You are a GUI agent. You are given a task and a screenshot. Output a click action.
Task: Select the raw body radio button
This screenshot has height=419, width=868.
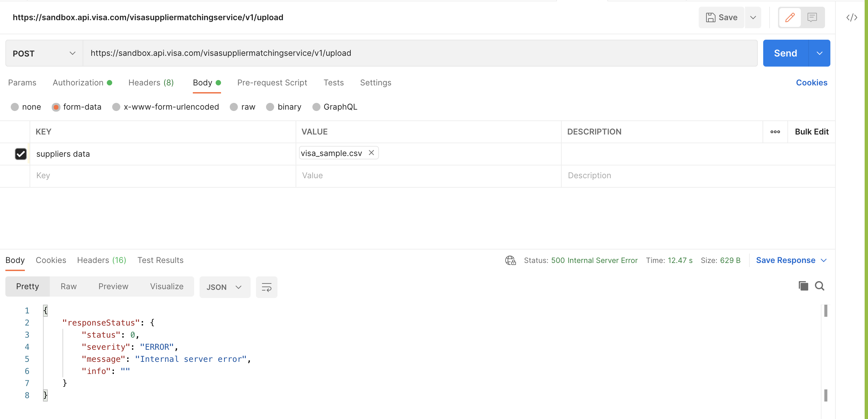pos(233,107)
